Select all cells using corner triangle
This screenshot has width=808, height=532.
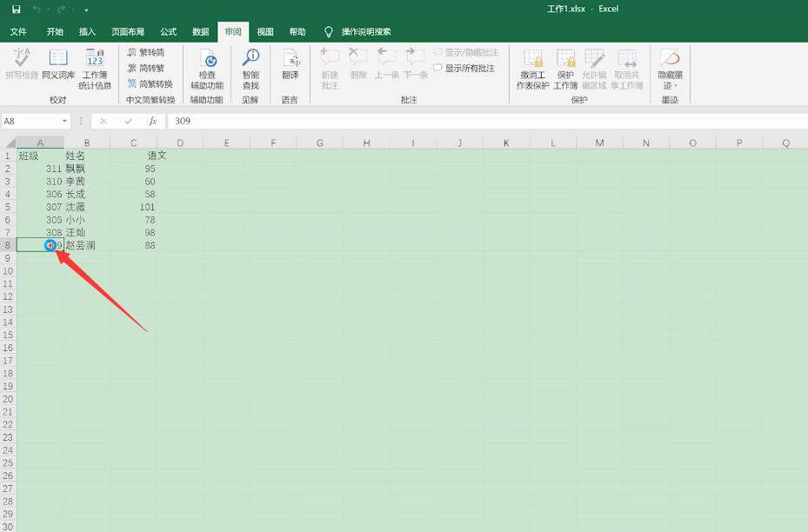coord(9,143)
